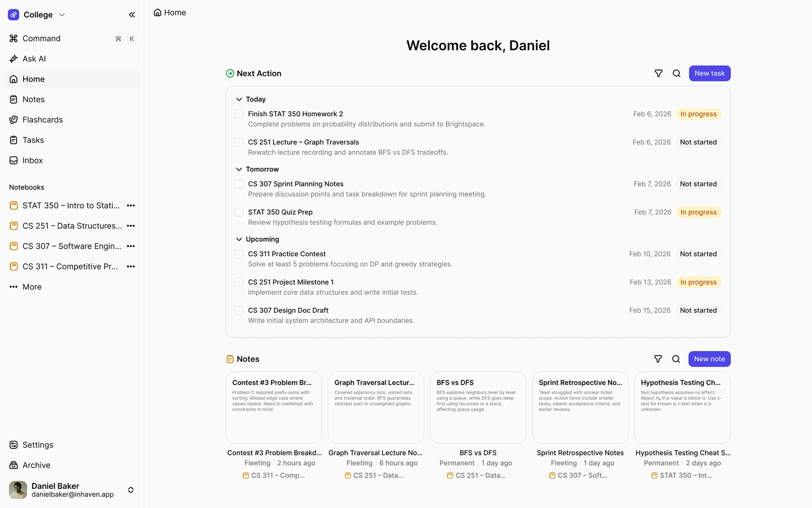Collapse the sidebar with double-chevron icon
Viewport: 812px width, 508px height.
(132, 15)
